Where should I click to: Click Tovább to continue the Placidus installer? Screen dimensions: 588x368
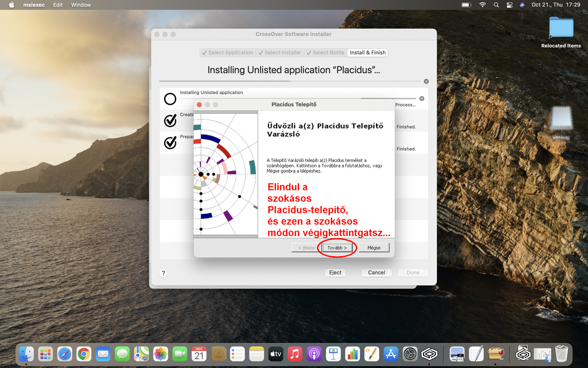[x=337, y=247]
